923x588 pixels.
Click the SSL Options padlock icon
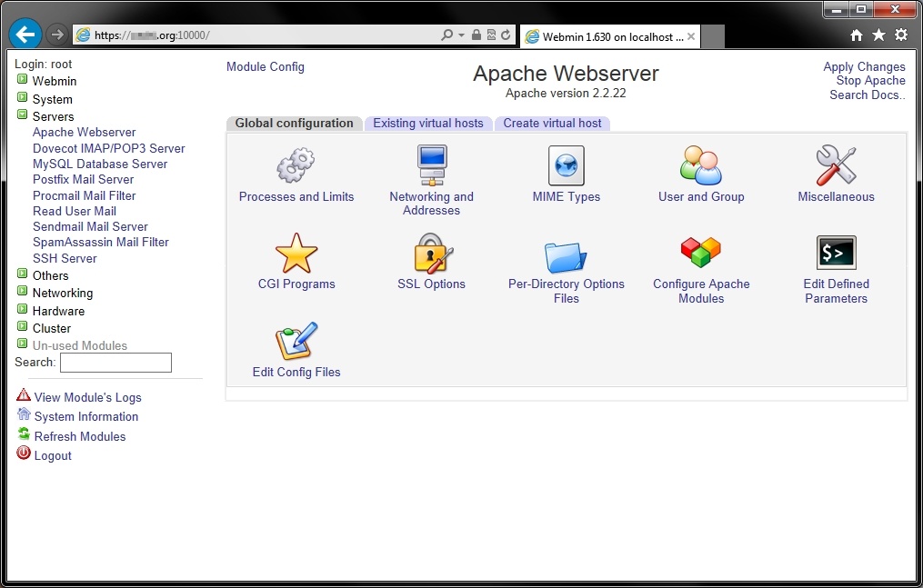pos(431,254)
